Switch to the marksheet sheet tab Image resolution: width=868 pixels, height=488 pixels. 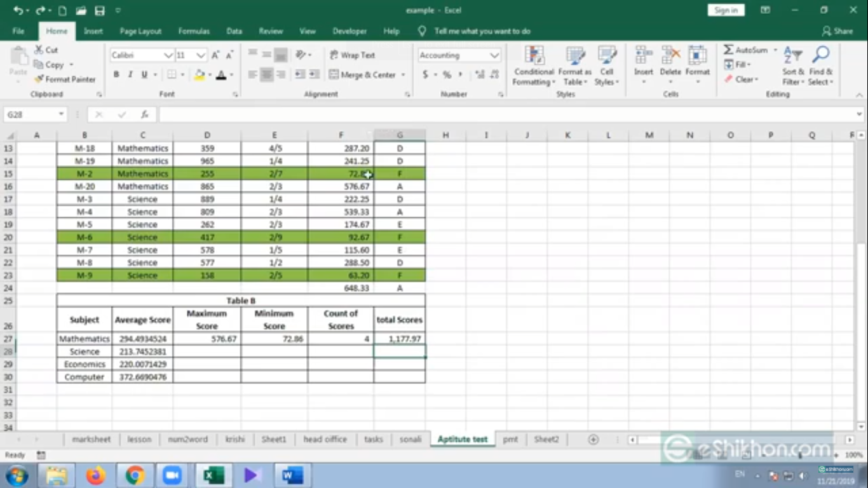pyautogui.click(x=91, y=439)
